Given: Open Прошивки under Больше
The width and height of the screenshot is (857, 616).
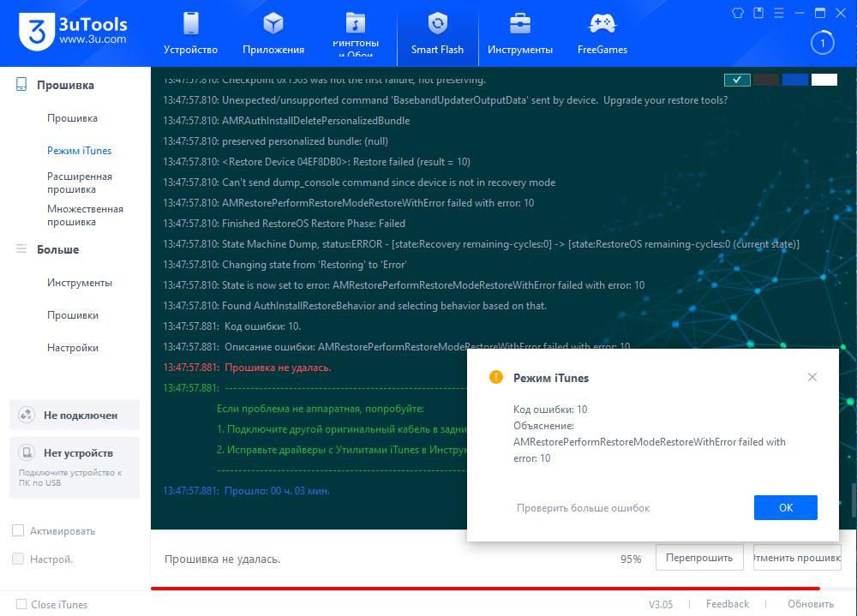Looking at the screenshot, I should click(73, 315).
